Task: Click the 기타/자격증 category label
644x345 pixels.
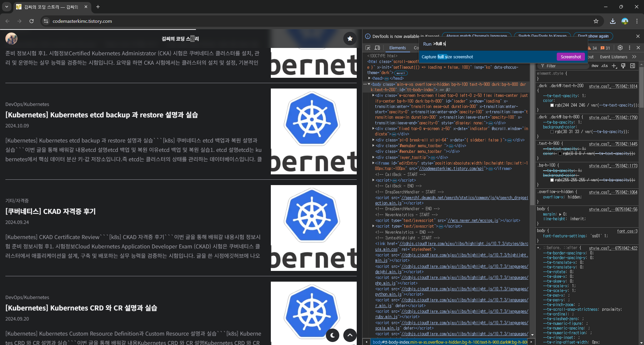Action: tap(17, 201)
